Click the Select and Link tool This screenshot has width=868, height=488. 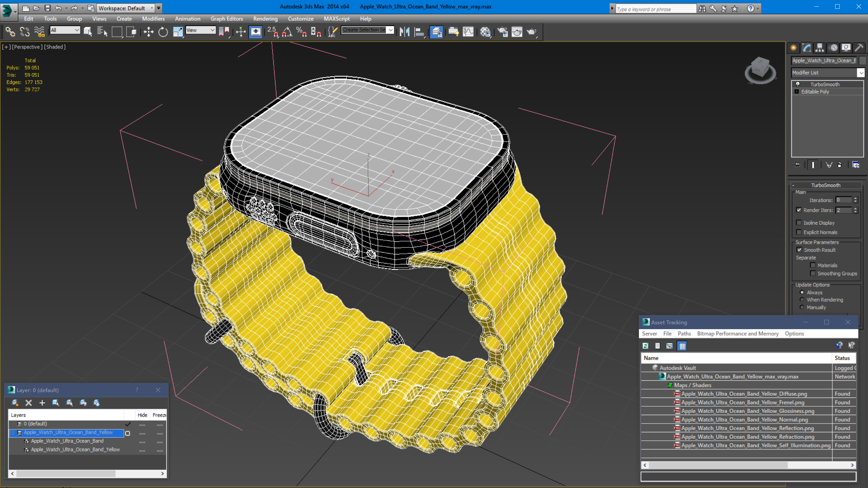tap(10, 32)
